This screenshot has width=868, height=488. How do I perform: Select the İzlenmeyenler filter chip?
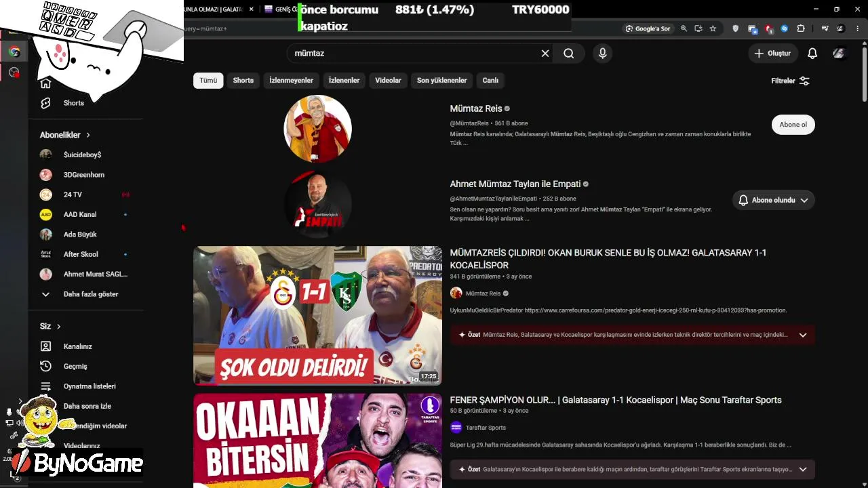(x=292, y=80)
